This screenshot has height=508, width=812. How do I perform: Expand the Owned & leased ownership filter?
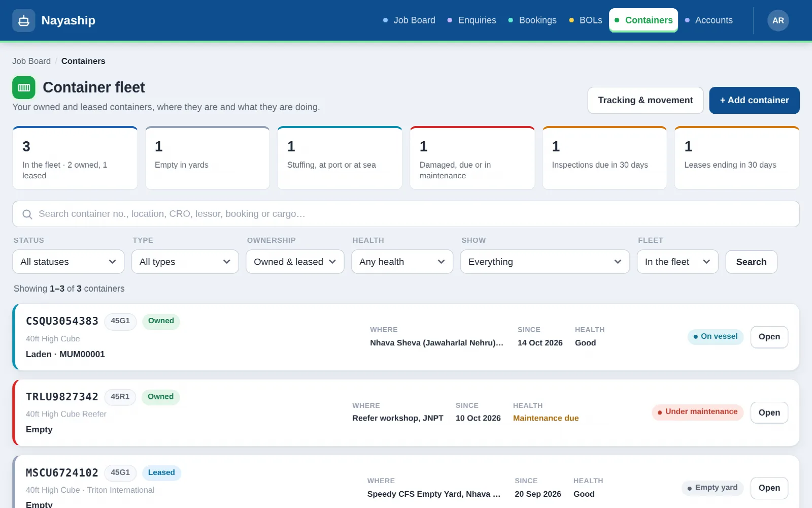click(295, 262)
